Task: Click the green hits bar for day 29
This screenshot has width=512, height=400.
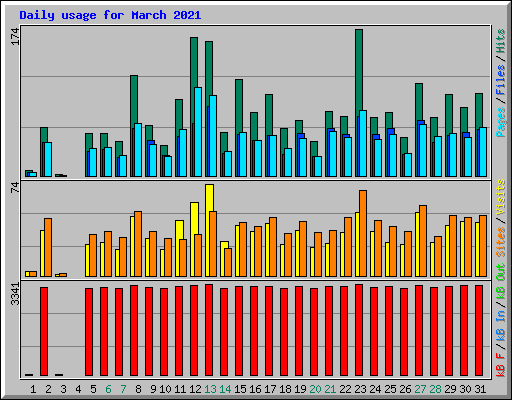Action: click(x=449, y=114)
